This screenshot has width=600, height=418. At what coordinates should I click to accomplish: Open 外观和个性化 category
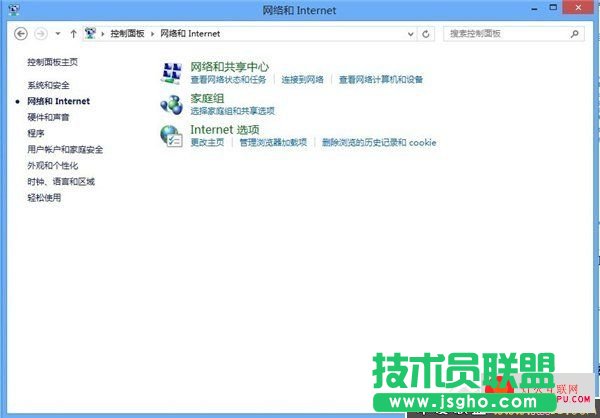click(52, 165)
